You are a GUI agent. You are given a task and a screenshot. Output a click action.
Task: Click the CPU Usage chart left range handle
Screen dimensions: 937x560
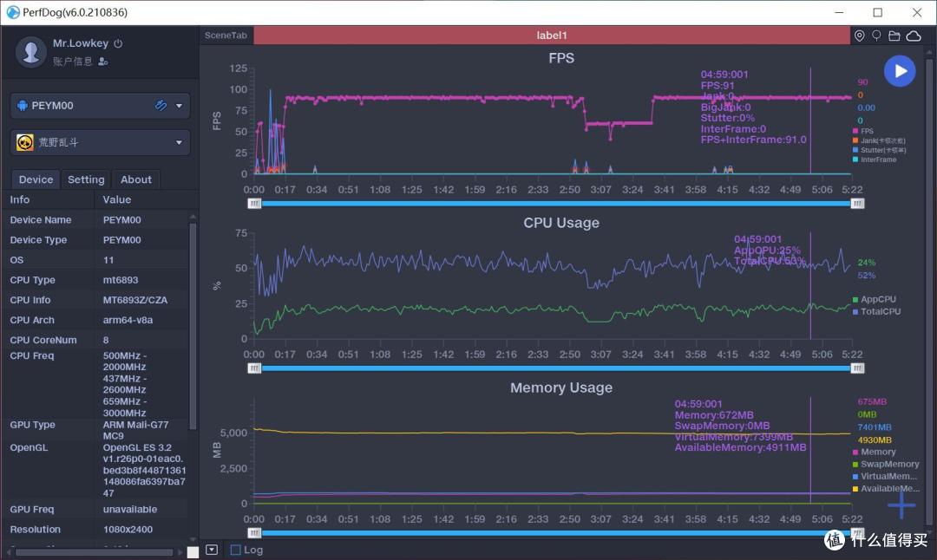tap(254, 368)
